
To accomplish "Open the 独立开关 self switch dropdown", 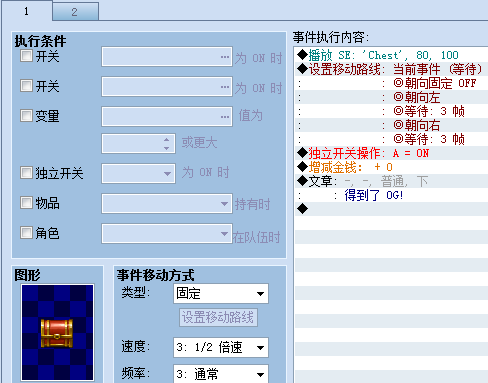I will pyautogui.click(x=138, y=173).
